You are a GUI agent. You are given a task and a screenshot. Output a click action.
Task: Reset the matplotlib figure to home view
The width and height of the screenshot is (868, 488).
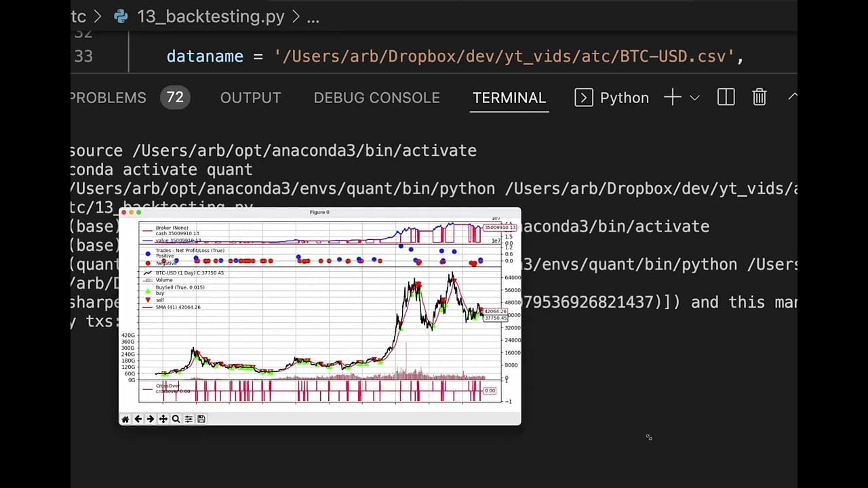pos(125,419)
